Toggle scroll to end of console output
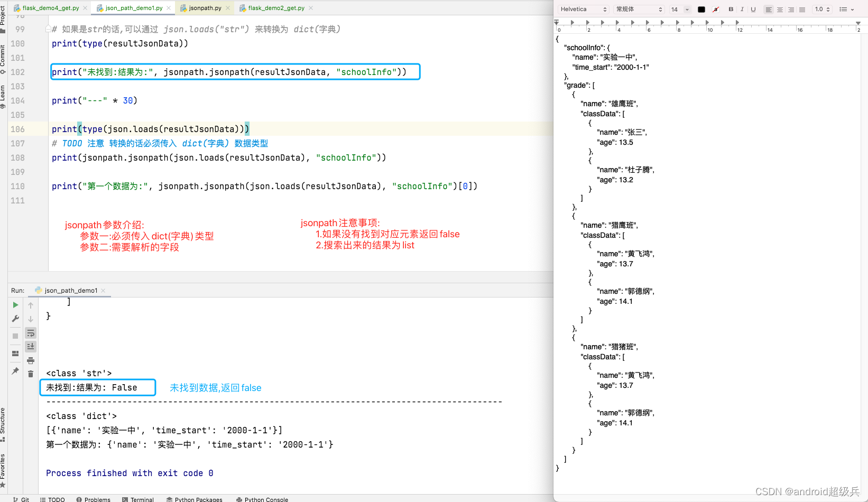 [31, 346]
